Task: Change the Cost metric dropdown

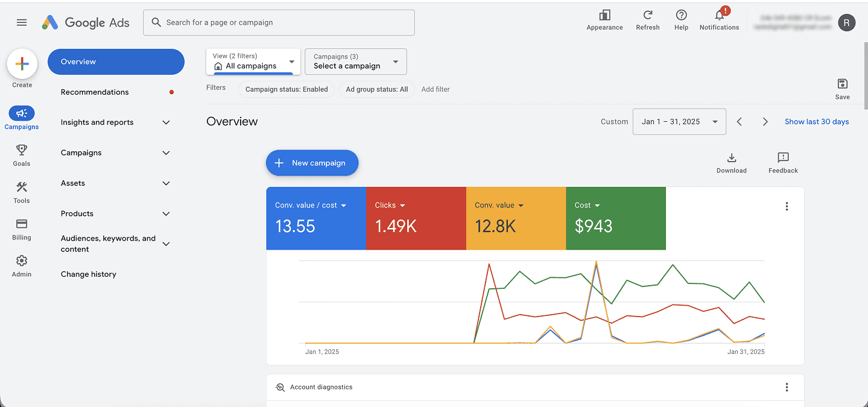Action: pos(587,206)
